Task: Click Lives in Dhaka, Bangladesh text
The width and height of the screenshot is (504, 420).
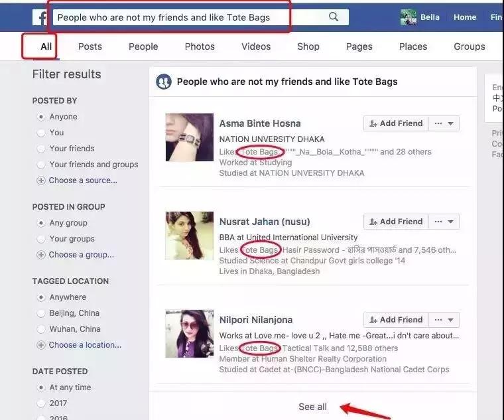Action: click(269, 271)
